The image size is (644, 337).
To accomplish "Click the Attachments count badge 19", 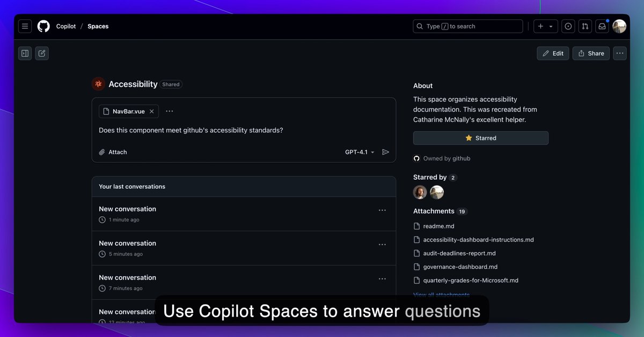I will pyautogui.click(x=462, y=211).
